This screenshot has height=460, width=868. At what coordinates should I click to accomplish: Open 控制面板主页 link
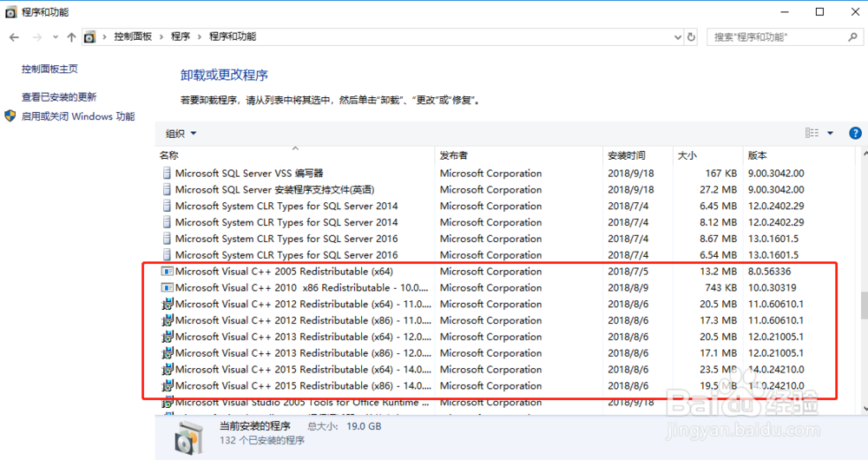pos(49,69)
